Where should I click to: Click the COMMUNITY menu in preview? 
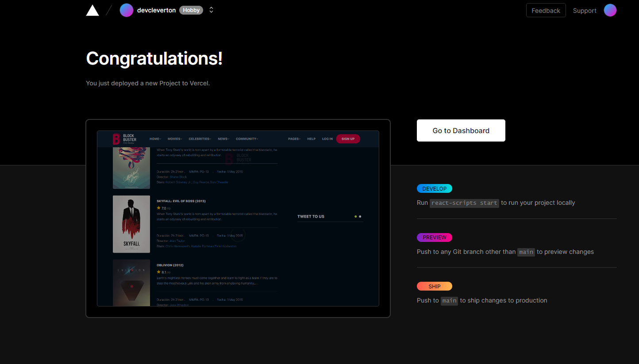click(x=247, y=139)
